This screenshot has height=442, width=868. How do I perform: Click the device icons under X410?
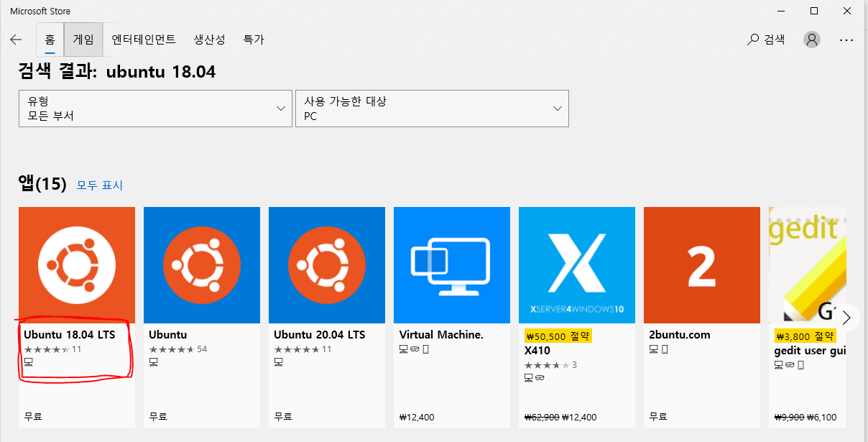(x=534, y=377)
